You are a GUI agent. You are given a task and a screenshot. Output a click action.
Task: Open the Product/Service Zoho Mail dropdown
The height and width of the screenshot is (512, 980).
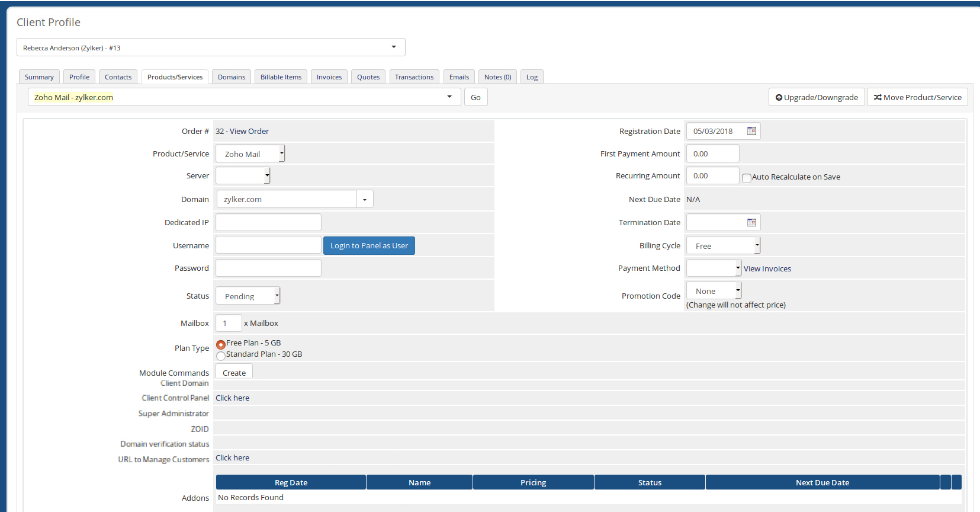(250, 153)
